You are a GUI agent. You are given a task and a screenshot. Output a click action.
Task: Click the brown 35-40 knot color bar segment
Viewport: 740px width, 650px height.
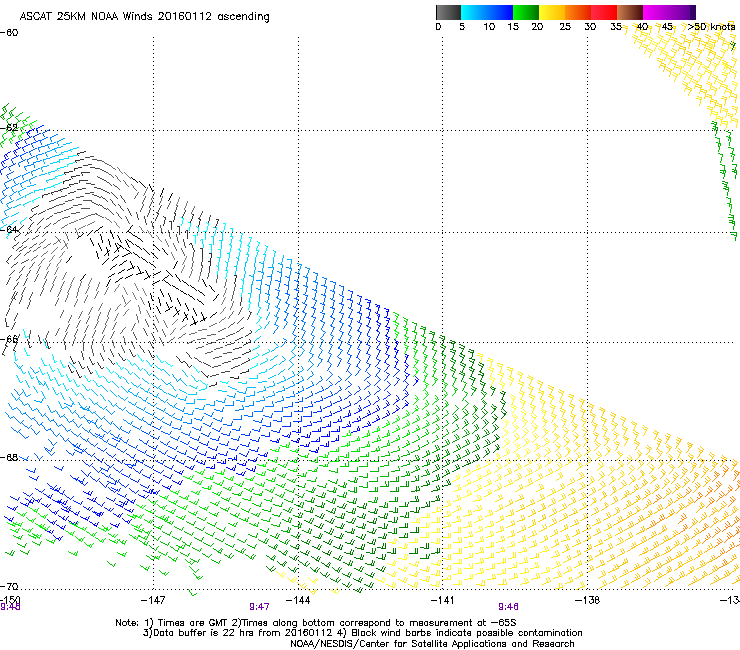[630, 12]
